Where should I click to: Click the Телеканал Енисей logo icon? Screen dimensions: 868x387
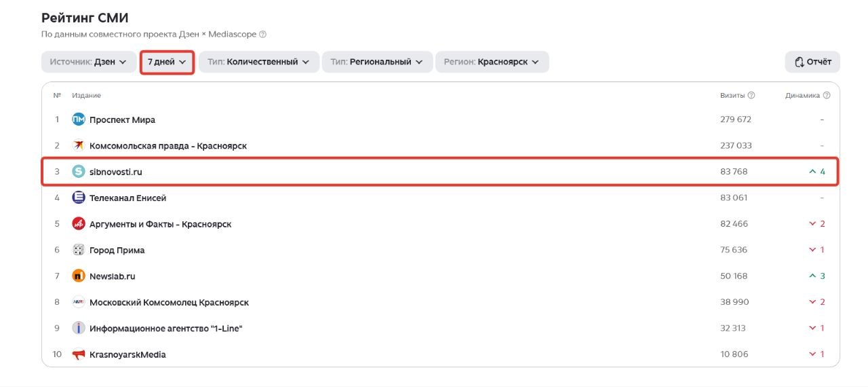[x=79, y=198]
